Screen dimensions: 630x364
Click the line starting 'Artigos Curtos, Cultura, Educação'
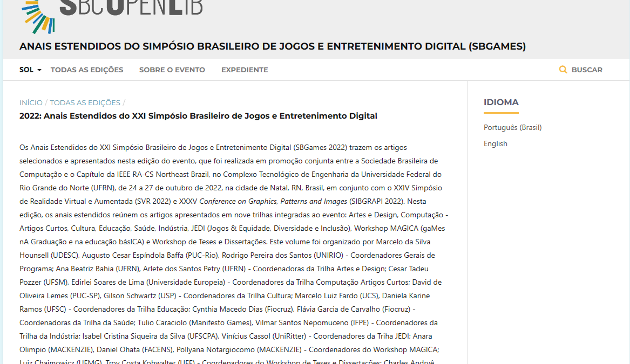tap(232, 228)
